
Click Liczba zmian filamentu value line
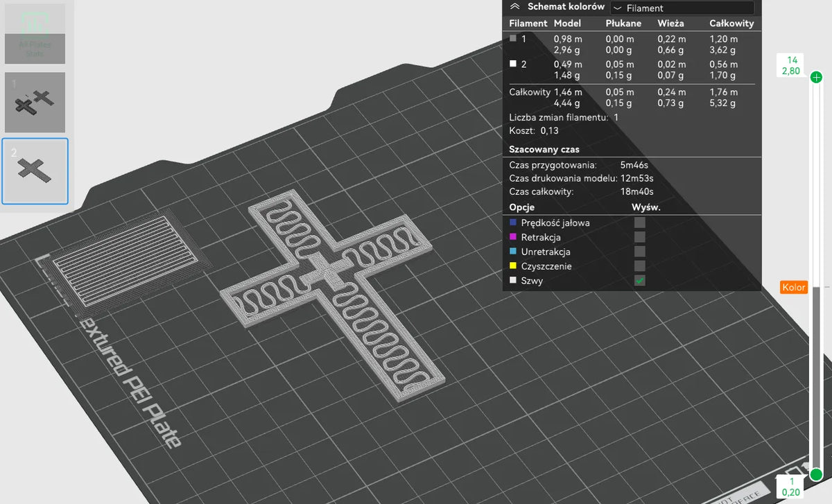click(x=564, y=117)
